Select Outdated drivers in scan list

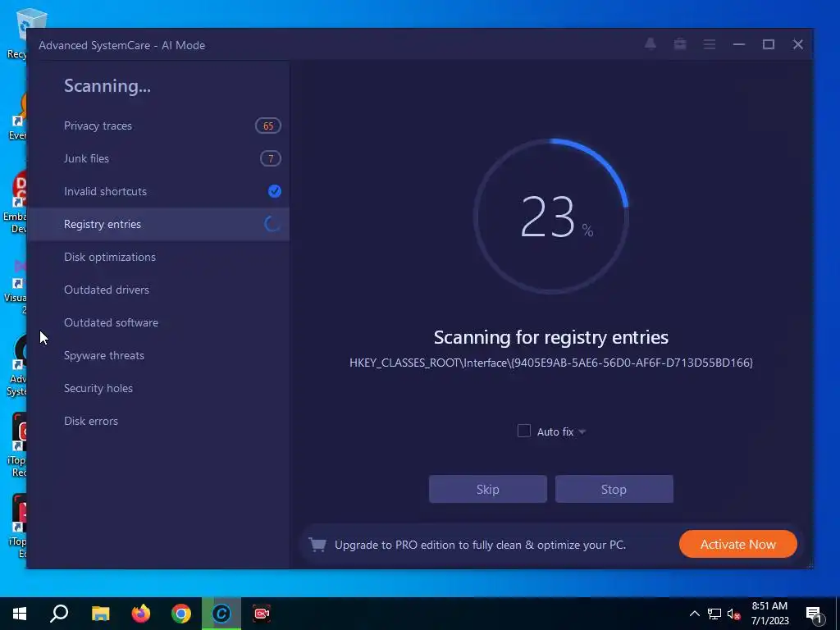click(x=158, y=290)
